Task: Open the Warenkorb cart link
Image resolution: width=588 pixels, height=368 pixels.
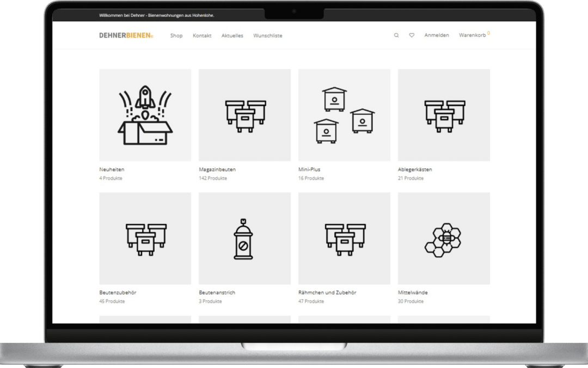Action: click(473, 35)
